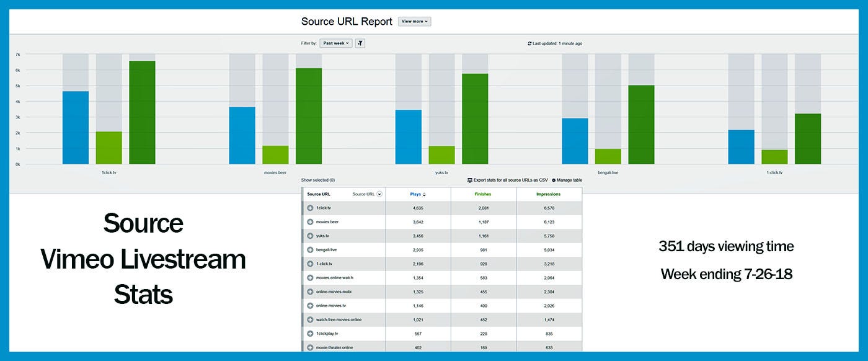Click the 3,218 impressions cell
The height and width of the screenshot is (361, 868).
[x=549, y=264]
